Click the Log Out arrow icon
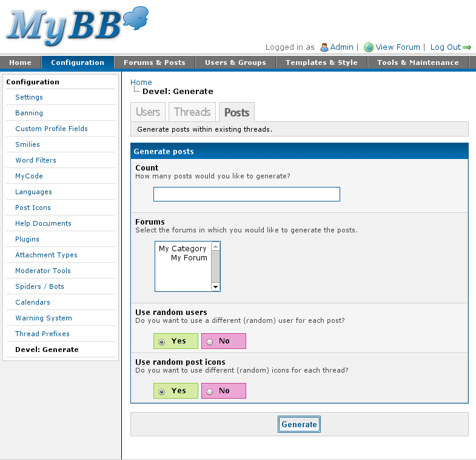 467,47
